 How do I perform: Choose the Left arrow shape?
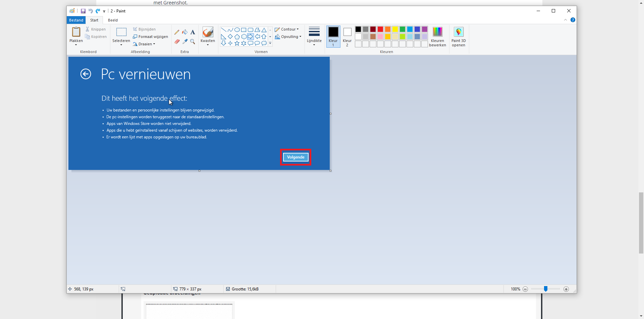tap(257, 37)
